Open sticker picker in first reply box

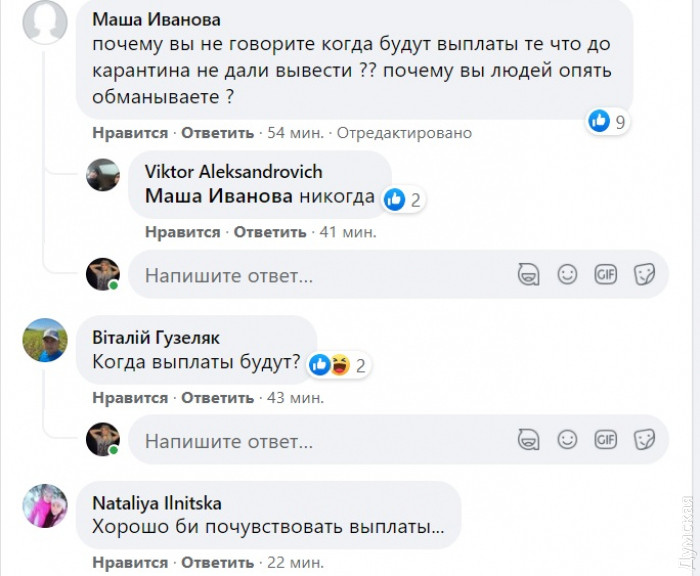pyautogui.click(x=644, y=274)
